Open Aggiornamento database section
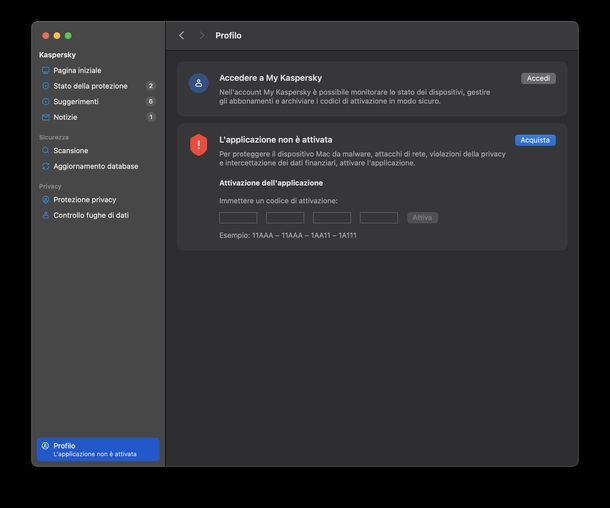 [x=98, y=166]
